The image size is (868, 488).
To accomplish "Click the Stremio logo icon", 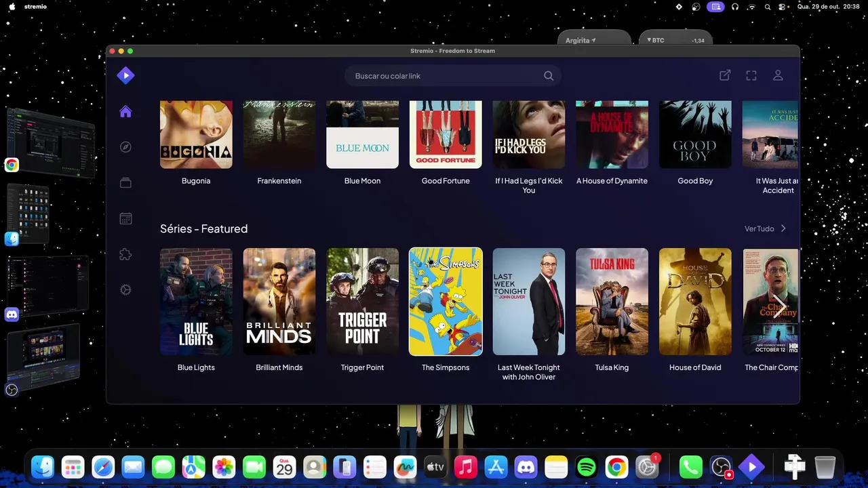I will 125,75.
